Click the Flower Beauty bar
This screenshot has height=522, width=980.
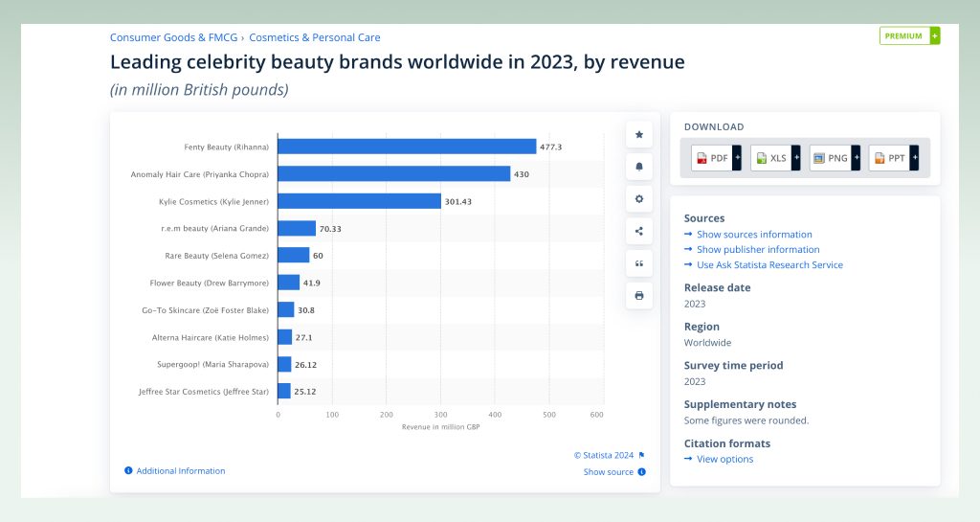[289, 283]
